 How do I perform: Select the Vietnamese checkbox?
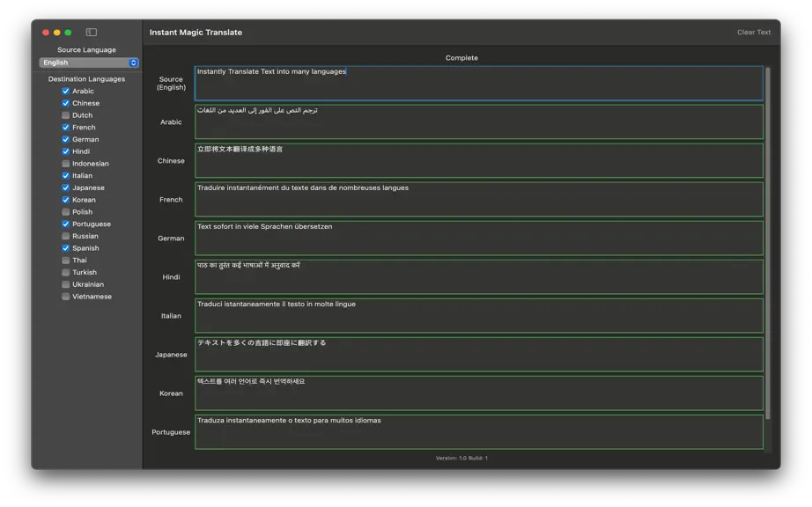click(x=66, y=297)
